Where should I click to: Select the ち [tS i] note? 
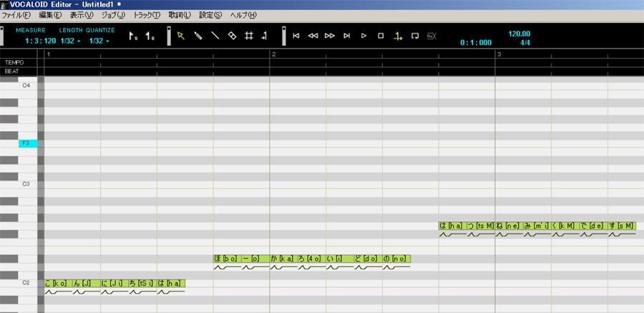pyautogui.click(x=143, y=284)
